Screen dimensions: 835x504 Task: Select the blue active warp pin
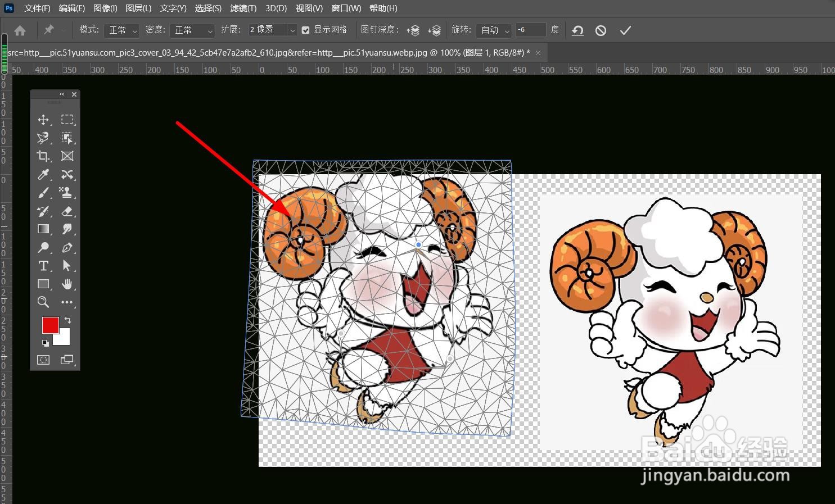(x=418, y=244)
